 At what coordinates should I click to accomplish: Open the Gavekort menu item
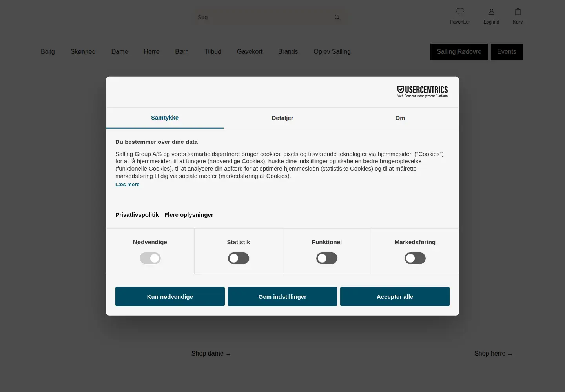(x=250, y=52)
